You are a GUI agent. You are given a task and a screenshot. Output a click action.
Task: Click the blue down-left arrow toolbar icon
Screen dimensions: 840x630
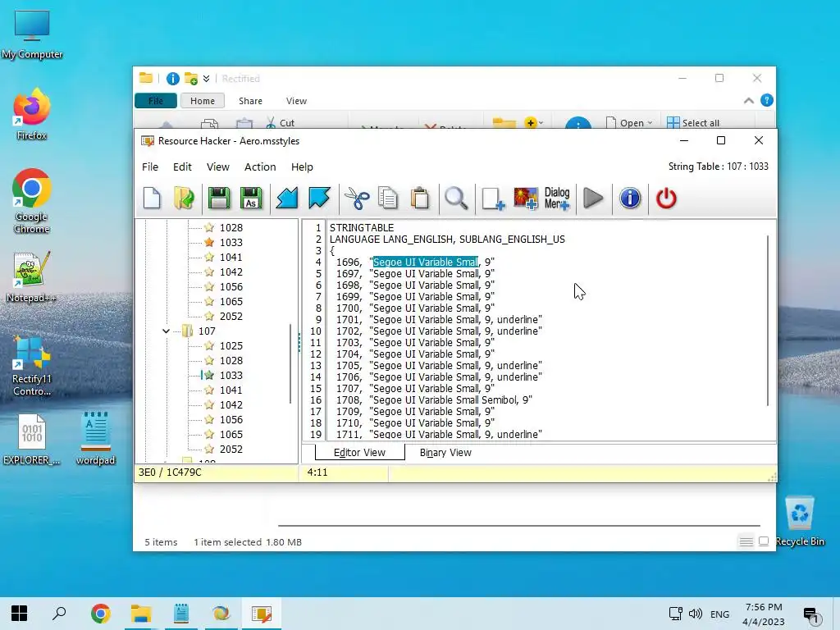coord(286,199)
